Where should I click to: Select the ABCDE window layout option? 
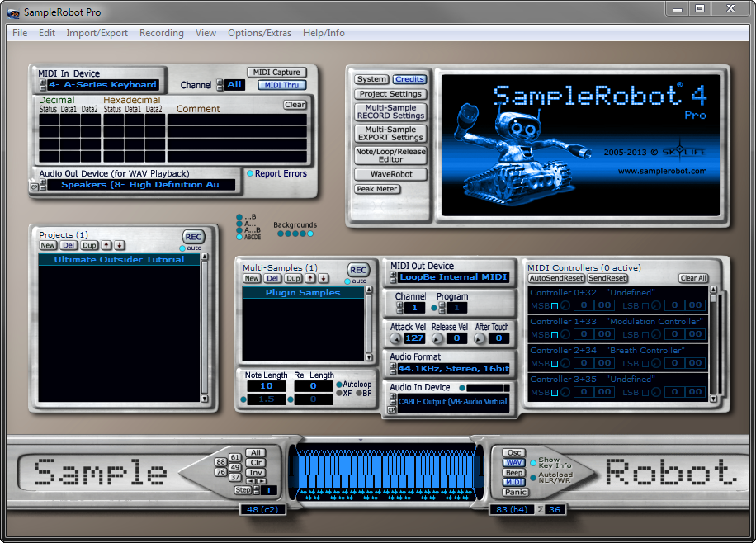[239, 238]
